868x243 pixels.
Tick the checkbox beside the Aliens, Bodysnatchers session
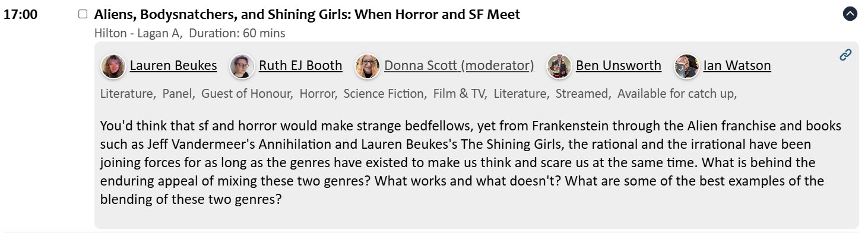coord(83,14)
